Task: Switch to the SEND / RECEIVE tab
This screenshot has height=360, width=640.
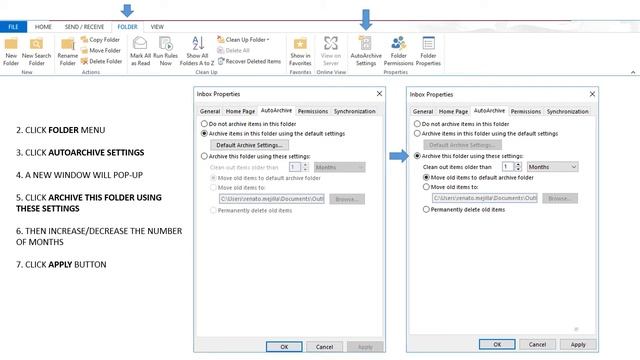Action: [x=84, y=27]
